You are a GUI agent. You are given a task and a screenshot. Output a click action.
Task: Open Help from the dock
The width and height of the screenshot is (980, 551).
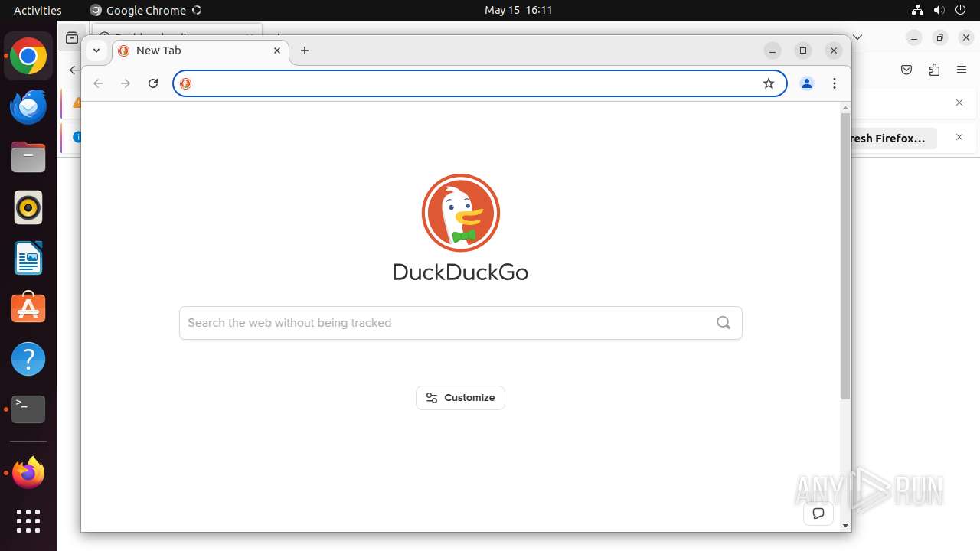pyautogui.click(x=28, y=359)
